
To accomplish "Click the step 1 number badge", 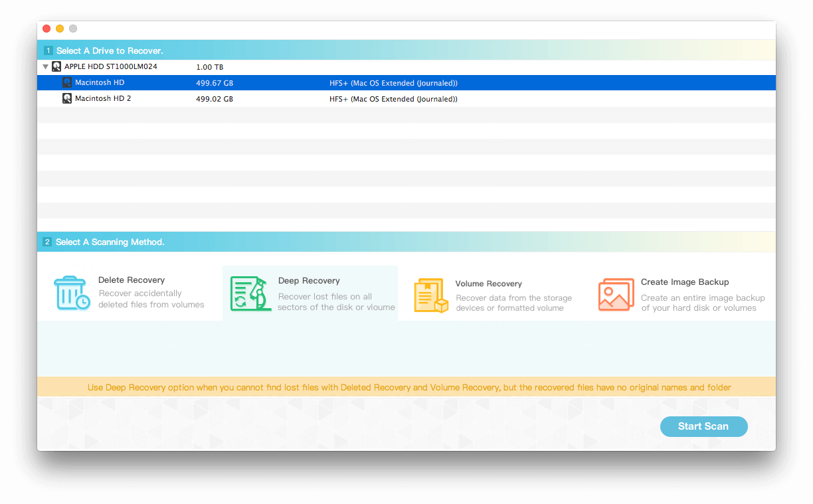I will pyautogui.click(x=48, y=50).
